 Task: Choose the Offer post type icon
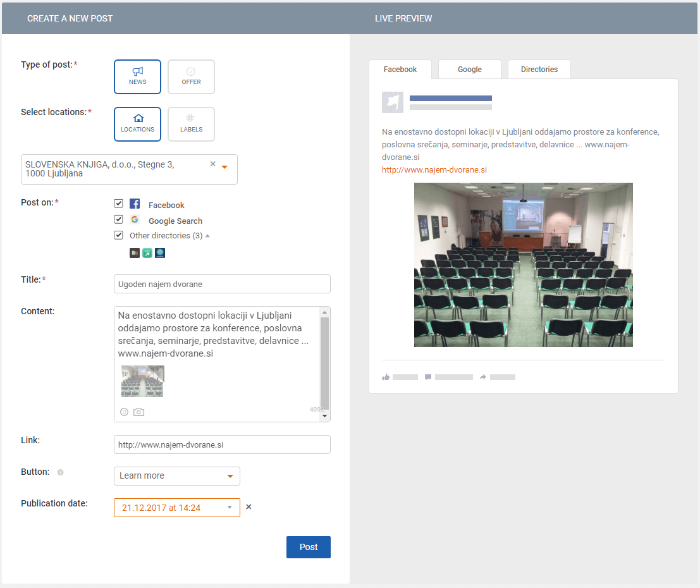click(191, 72)
